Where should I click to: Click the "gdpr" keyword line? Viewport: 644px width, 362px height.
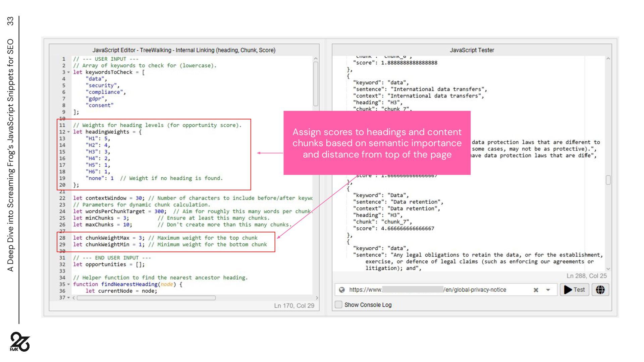[x=96, y=99]
